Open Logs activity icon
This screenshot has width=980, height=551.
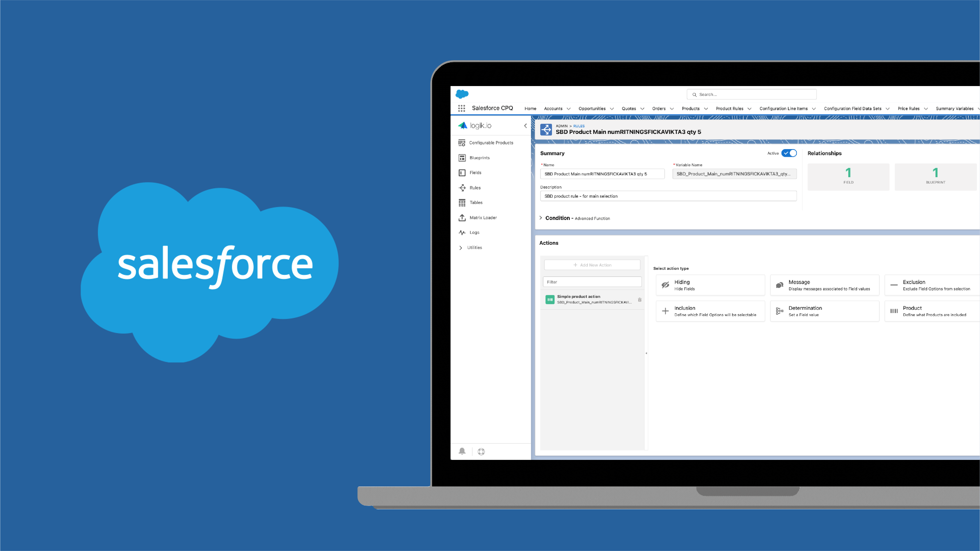pyautogui.click(x=462, y=233)
